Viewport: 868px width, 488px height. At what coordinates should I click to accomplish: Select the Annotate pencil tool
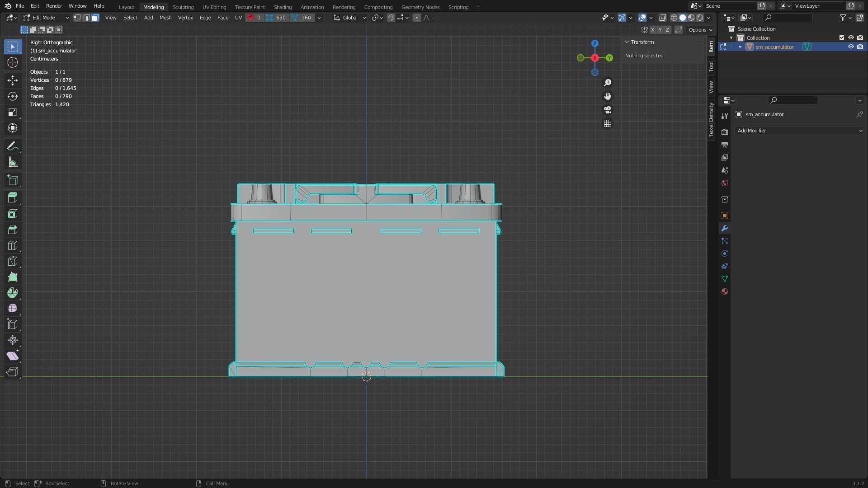coord(13,146)
